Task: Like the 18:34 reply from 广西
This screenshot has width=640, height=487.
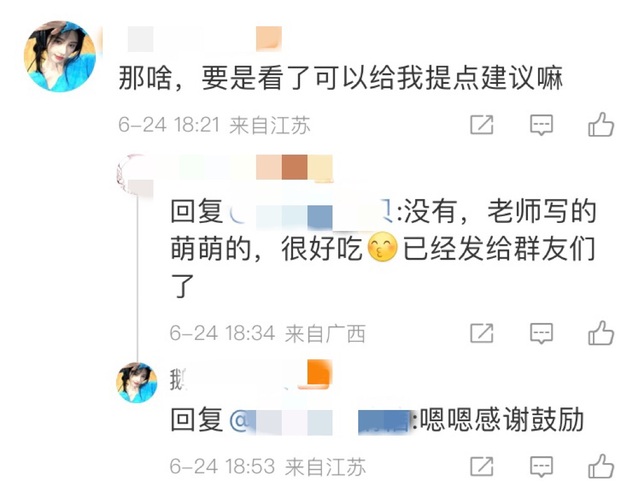Action: [601, 333]
